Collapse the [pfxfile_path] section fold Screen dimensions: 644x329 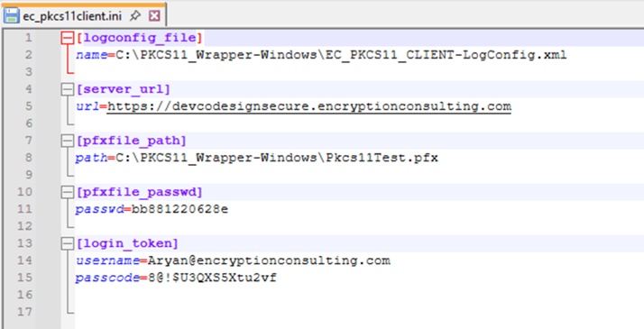(67, 141)
